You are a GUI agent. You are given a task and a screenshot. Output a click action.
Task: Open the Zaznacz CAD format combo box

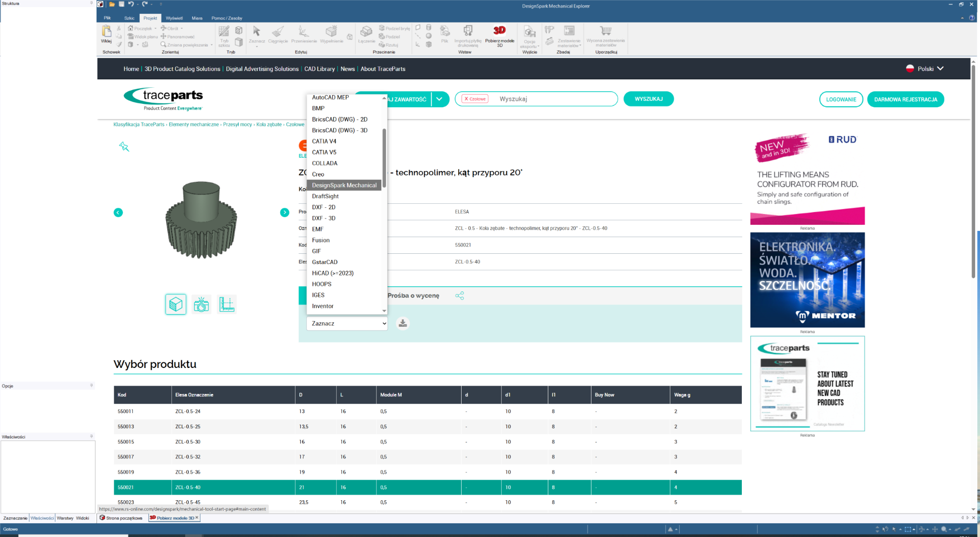click(347, 323)
